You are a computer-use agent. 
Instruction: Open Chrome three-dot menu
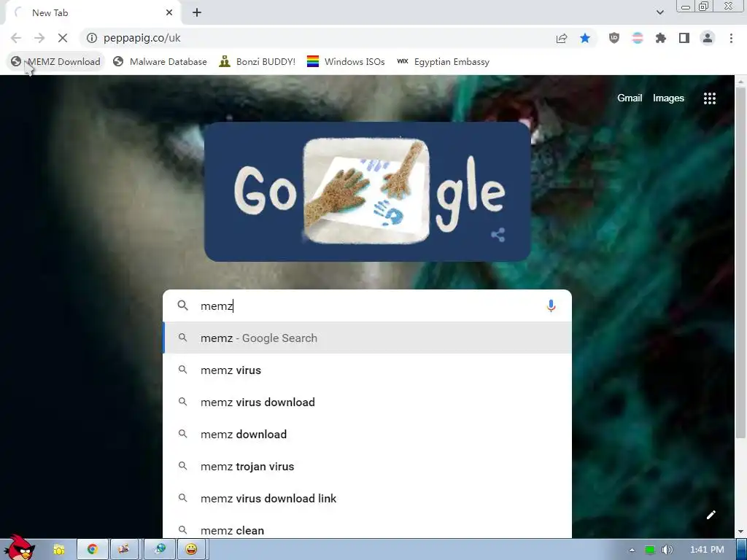pyautogui.click(x=731, y=38)
